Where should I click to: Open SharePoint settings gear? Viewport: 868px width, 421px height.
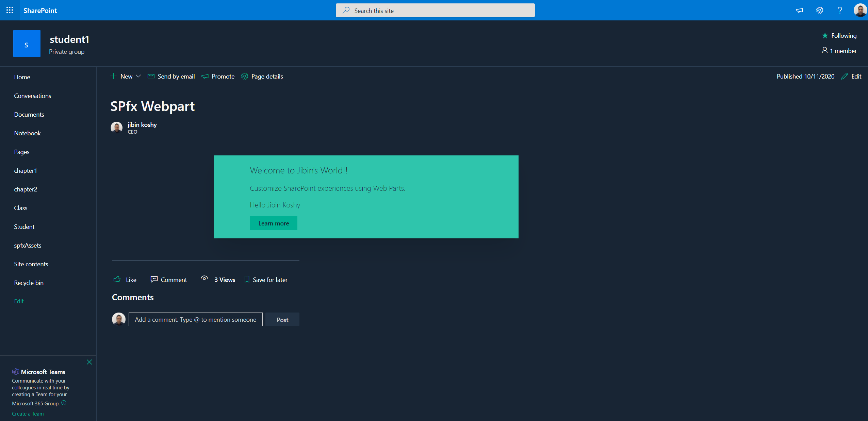click(x=819, y=10)
